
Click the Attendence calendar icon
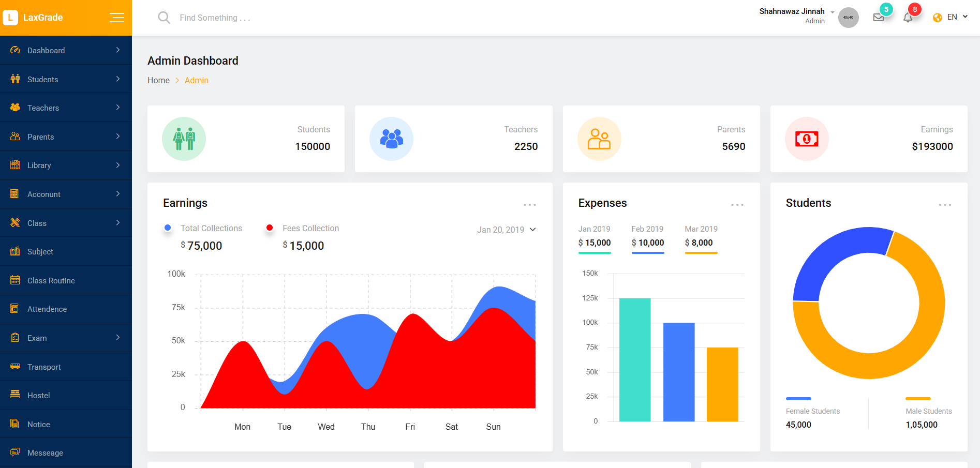pyautogui.click(x=14, y=309)
